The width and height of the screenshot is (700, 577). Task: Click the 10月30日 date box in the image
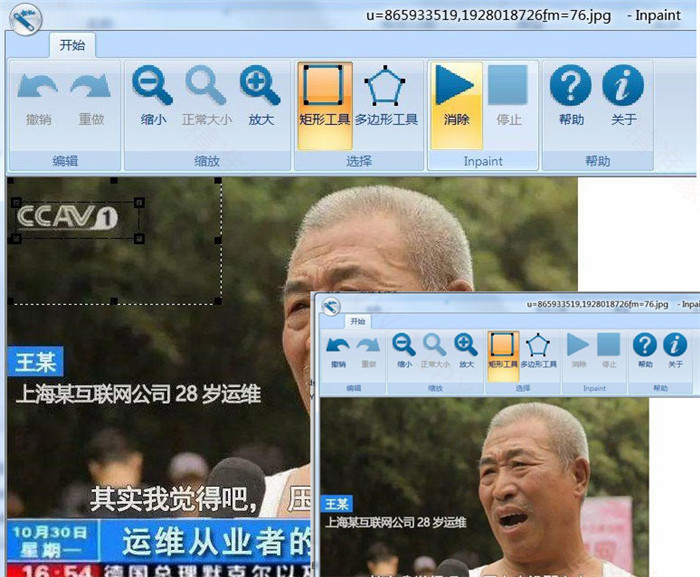[x=52, y=541]
